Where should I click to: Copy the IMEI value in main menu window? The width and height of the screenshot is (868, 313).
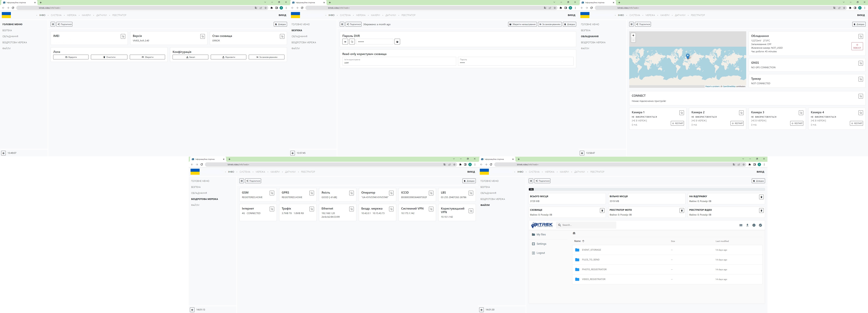tap(123, 36)
